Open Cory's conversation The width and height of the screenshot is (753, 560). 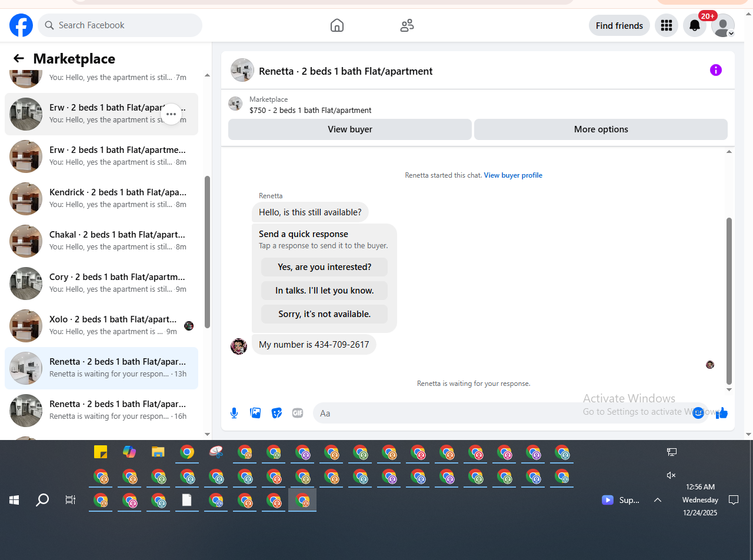coord(101,284)
